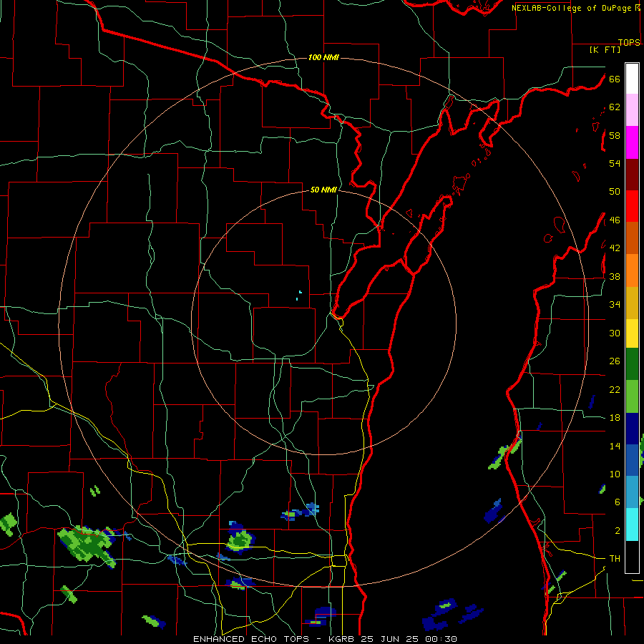The width and height of the screenshot is (644, 644).
Task: Click the legend value 26
Action: (615, 361)
